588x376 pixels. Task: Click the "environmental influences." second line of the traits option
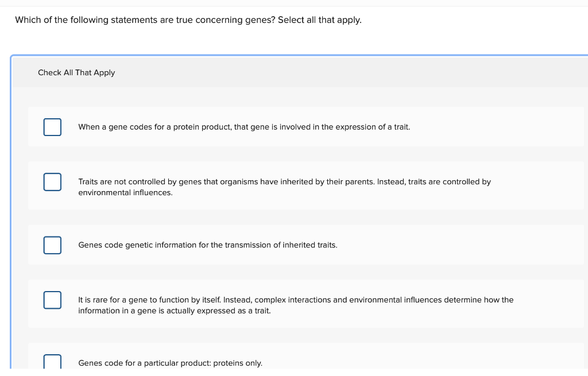click(125, 193)
